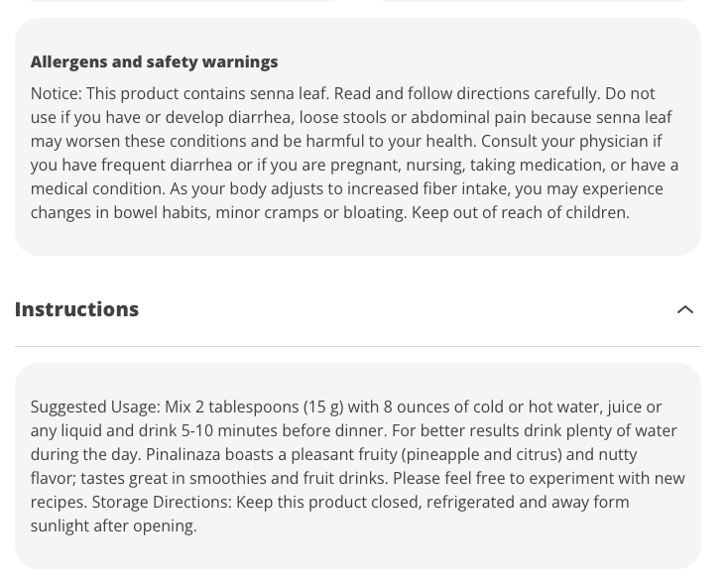Viewport: 728px width, 584px height.
Task: Click the 'Notice:' word in the allergen text
Action: [56, 93]
